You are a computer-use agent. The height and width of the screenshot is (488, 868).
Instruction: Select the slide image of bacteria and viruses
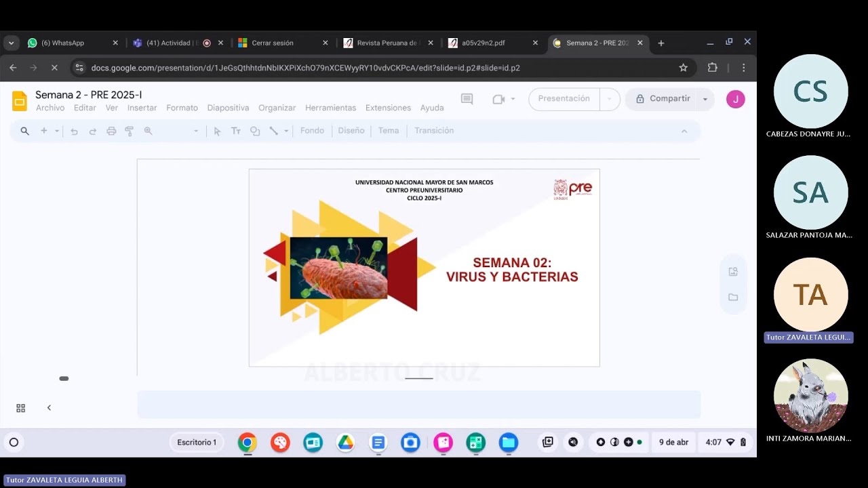coord(338,268)
